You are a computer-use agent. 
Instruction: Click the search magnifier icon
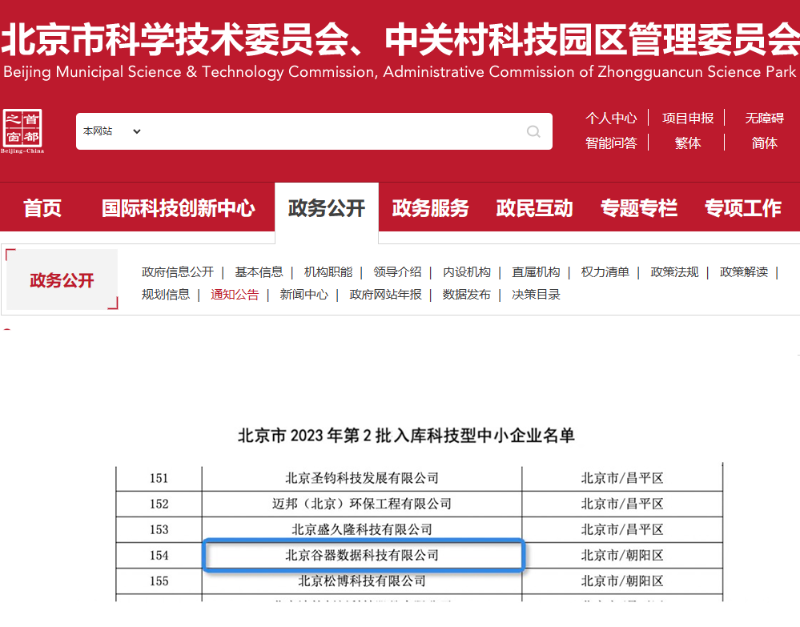pos(534,132)
